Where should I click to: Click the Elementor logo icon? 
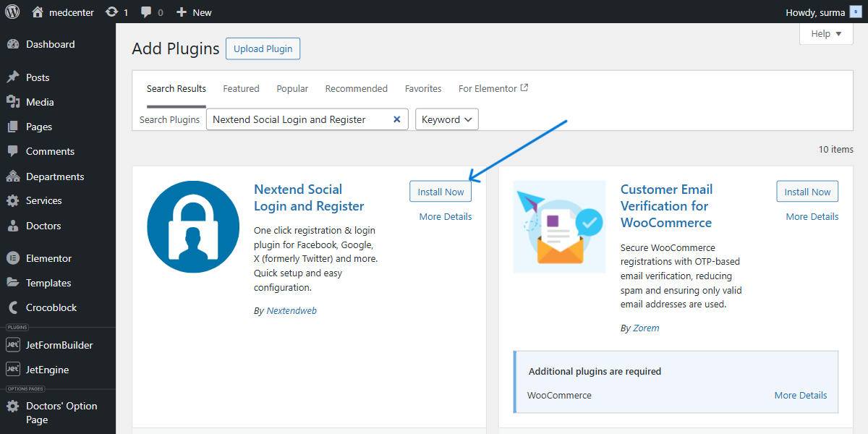tap(12, 258)
